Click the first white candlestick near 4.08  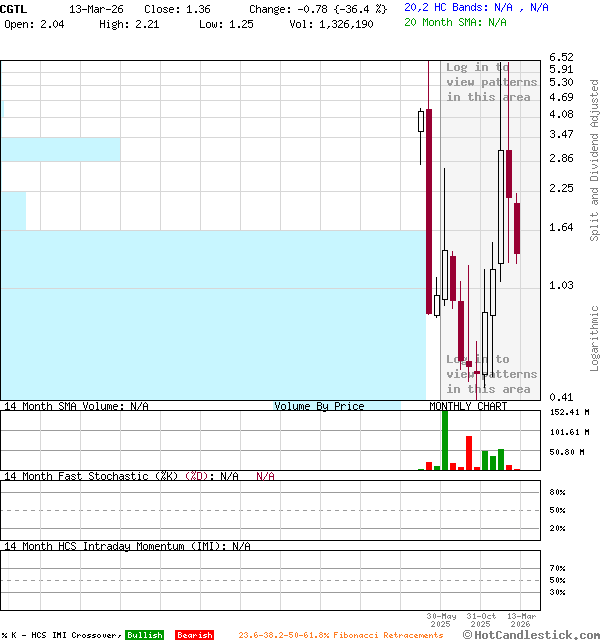[421, 122]
